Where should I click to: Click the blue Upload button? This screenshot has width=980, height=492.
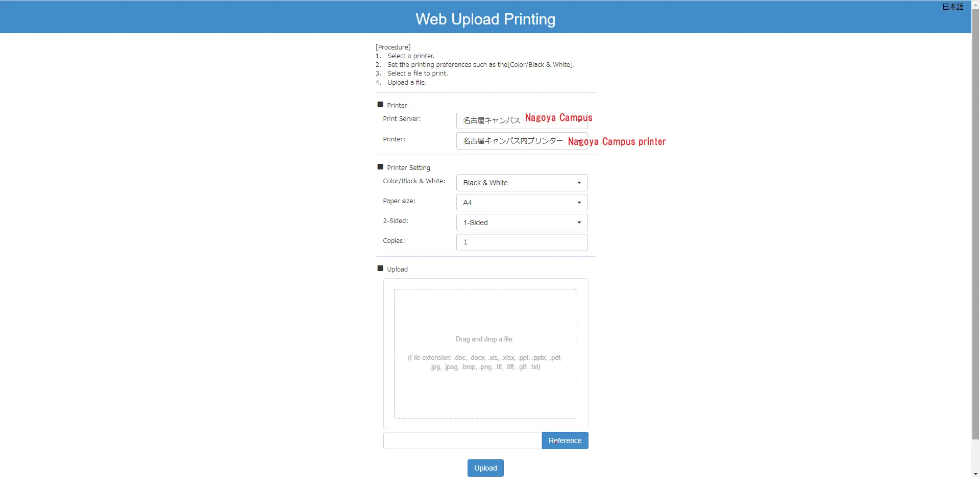pos(485,468)
